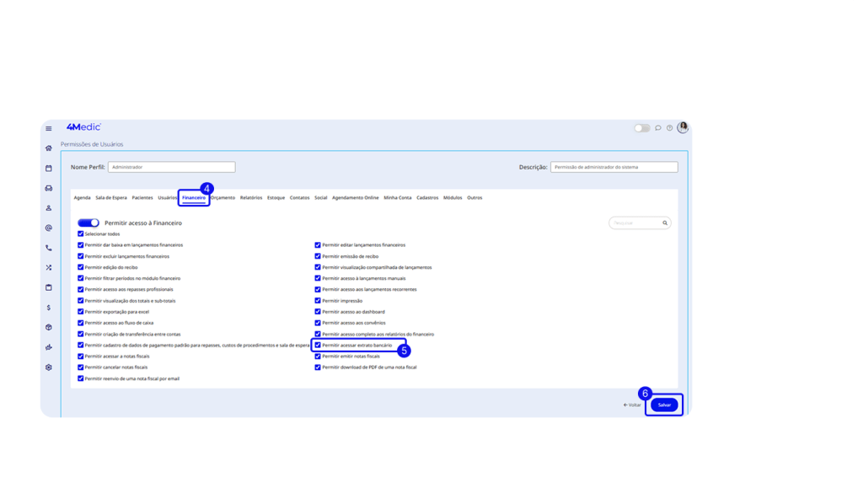Toggle Permitir acesso à Financeiro switch
This screenshot has height=504, width=863.
click(x=88, y=223)
